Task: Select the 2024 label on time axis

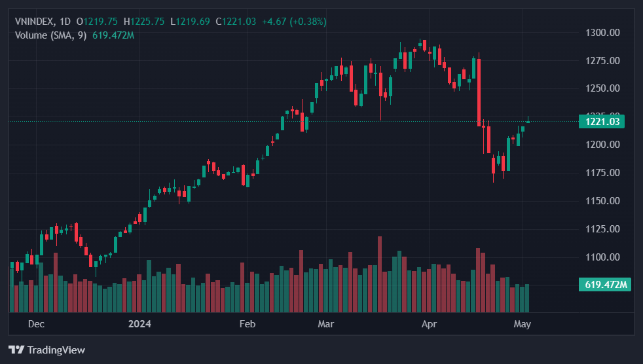Action: click(139, 324)
